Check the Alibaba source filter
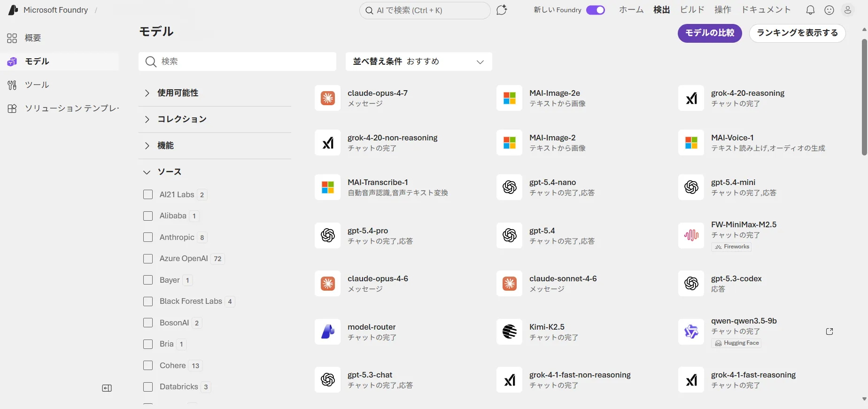868x409 pixels. point(148,216)
